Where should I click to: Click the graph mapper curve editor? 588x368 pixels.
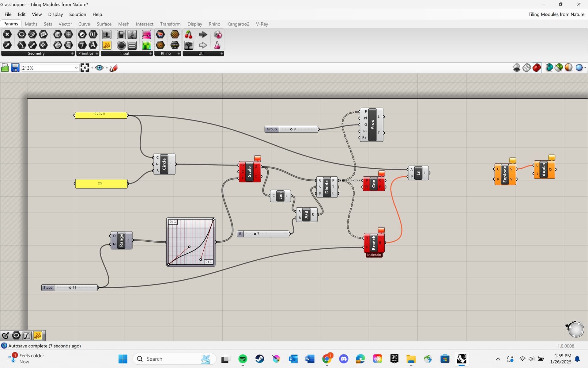click(x=191, y=242)
